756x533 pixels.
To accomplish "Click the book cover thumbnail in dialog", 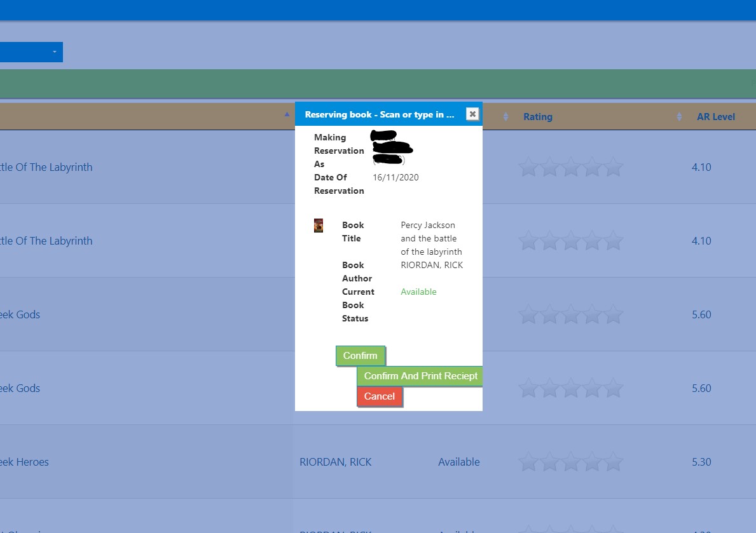I will (318, 226).
